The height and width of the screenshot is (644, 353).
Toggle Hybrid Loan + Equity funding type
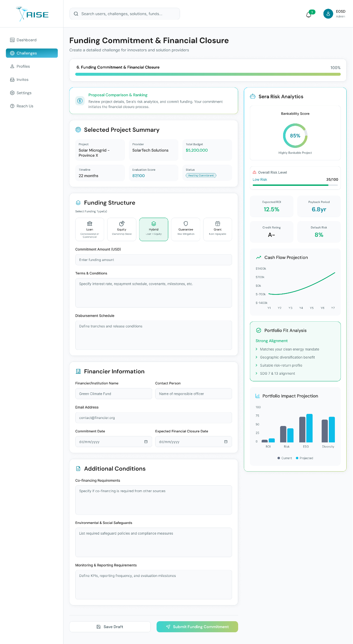click(153, 229)
